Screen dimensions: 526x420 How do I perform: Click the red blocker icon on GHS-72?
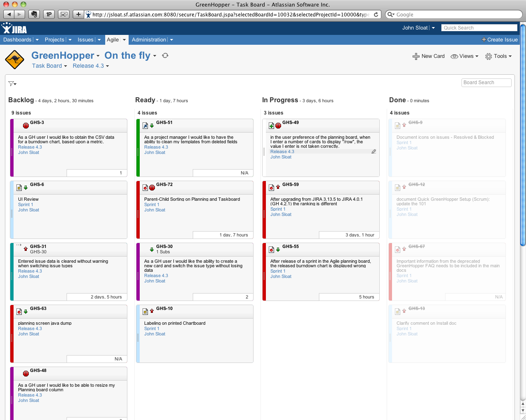[152, 188]
